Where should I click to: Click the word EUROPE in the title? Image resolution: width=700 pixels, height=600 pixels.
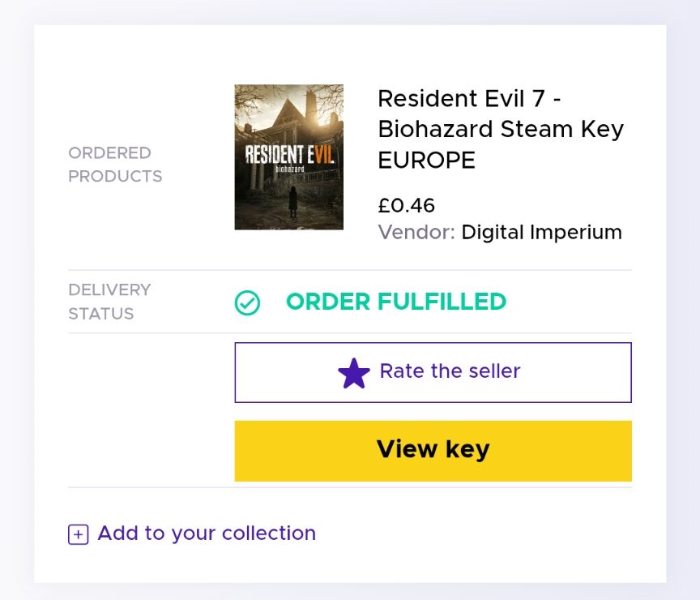tap(426, 161)
